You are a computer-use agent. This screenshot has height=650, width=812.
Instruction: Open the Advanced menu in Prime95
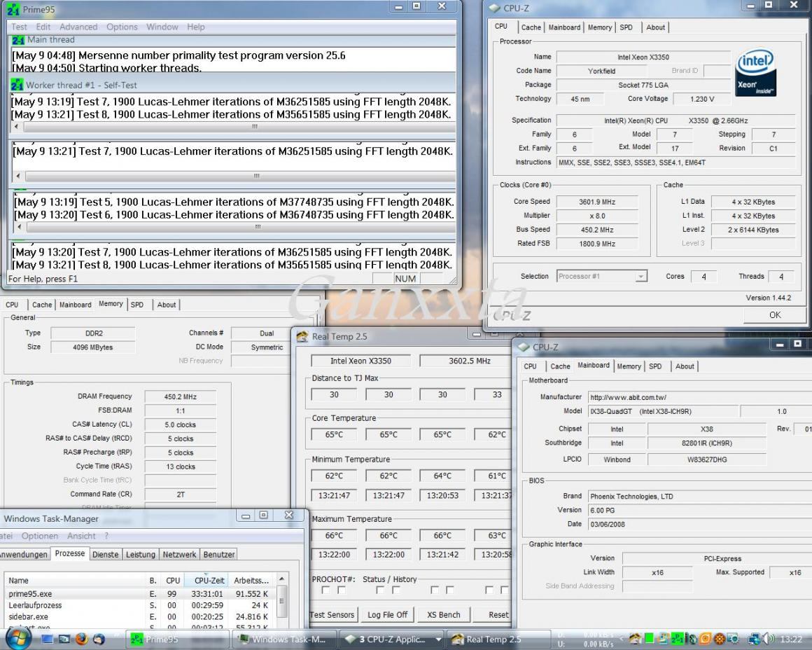coord(78,27)
